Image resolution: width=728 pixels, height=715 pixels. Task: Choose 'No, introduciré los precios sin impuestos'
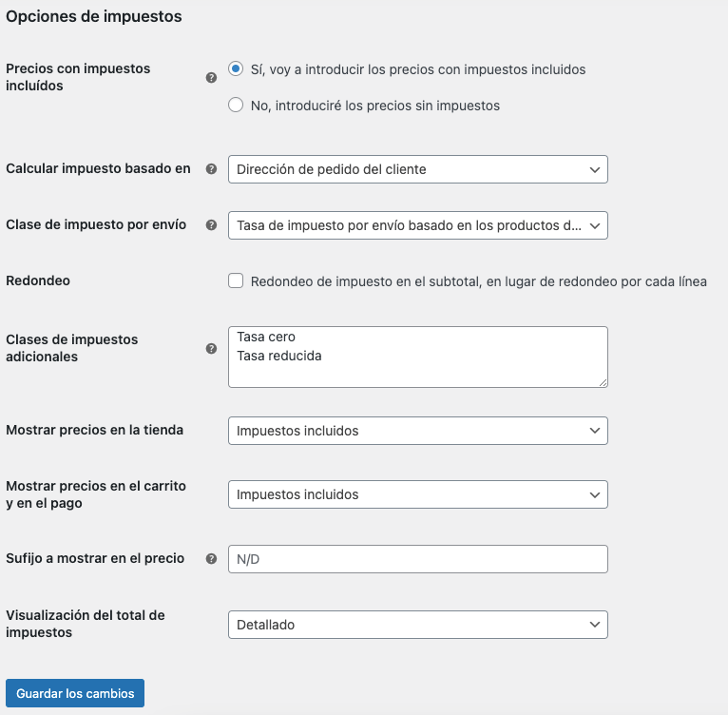click(236, 105)
